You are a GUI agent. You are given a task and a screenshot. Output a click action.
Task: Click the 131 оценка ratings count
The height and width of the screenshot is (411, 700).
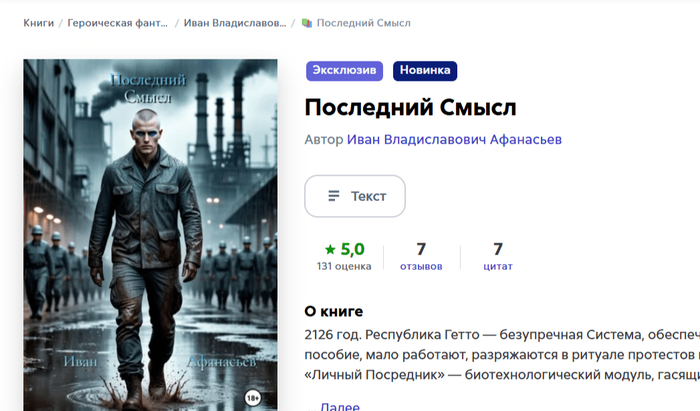click(344, 266)
